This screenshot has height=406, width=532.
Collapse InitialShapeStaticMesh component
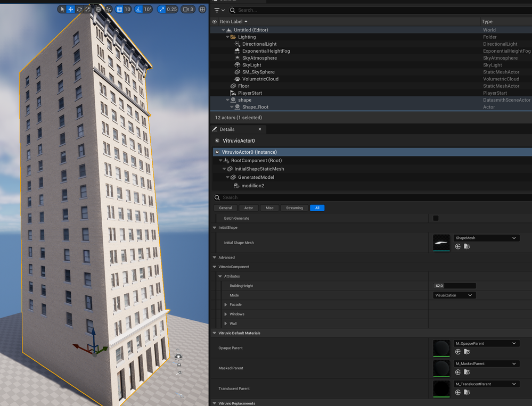coord(224,169)
